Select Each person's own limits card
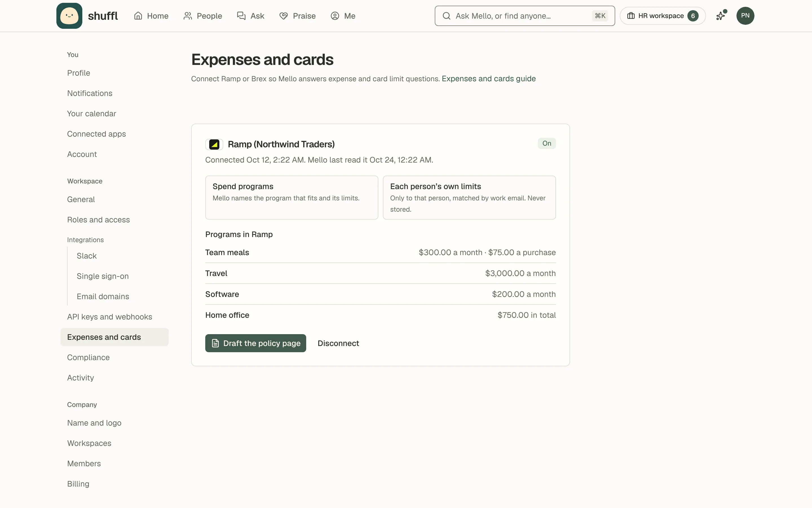 pos(469,198)
